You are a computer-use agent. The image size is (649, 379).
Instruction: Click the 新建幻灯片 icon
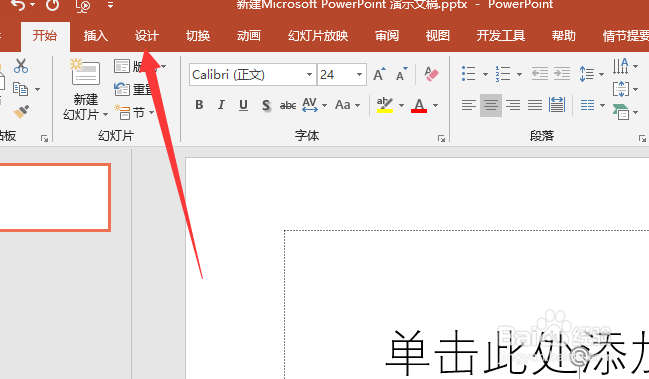(85, 72)
